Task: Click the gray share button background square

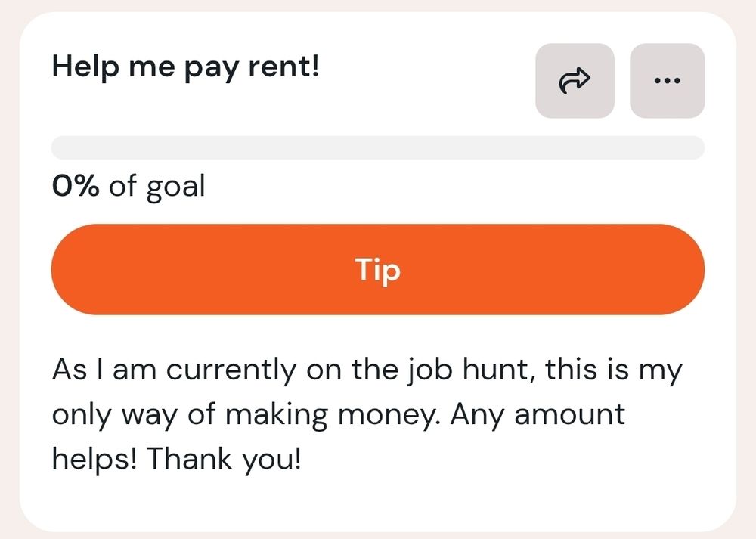Action: (x=575, y=81)
